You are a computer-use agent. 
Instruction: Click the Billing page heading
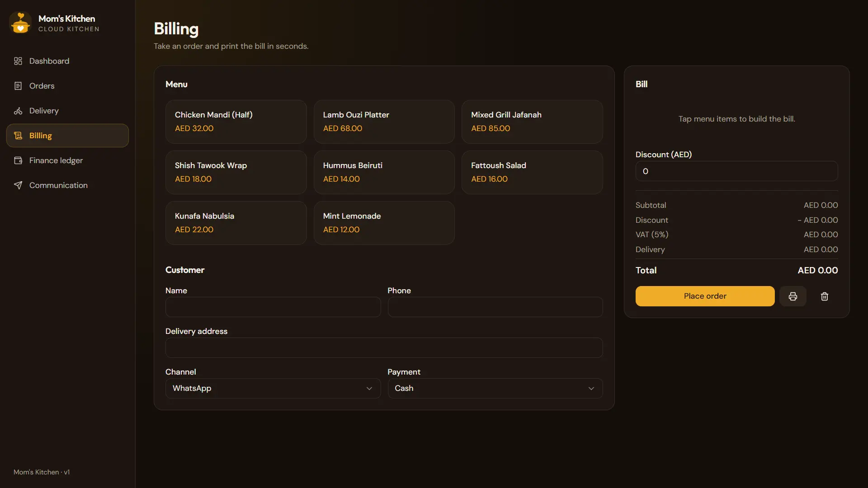pyautogui.click(x=176, y=29)
